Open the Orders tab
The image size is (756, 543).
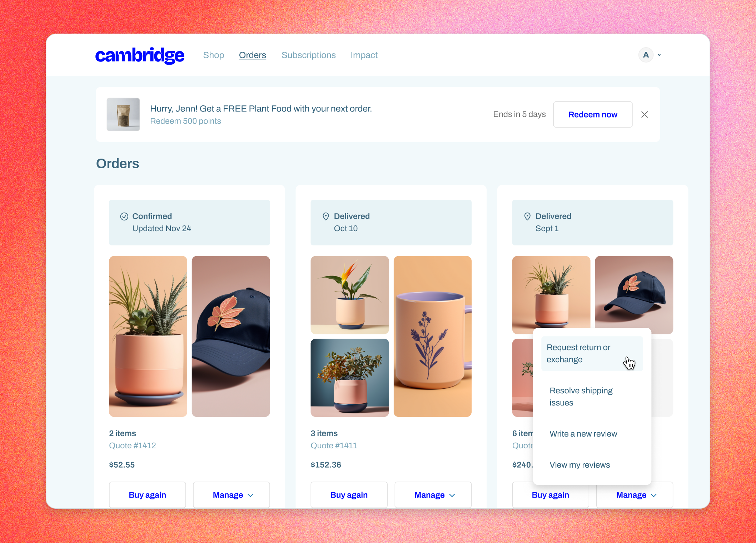coord(252,55)
